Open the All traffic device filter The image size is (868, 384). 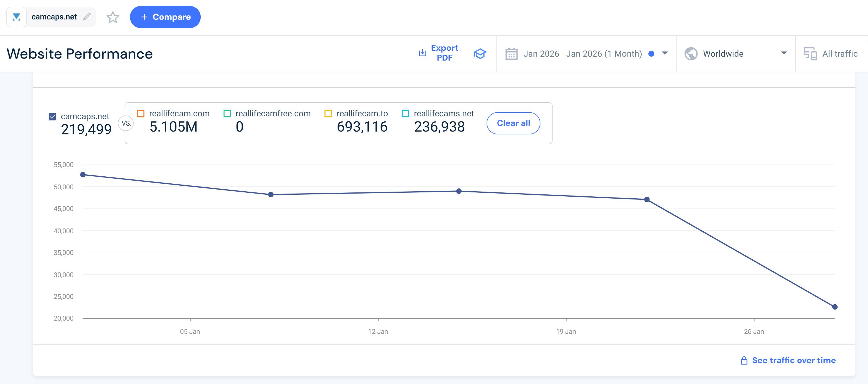tap(839, 54)
